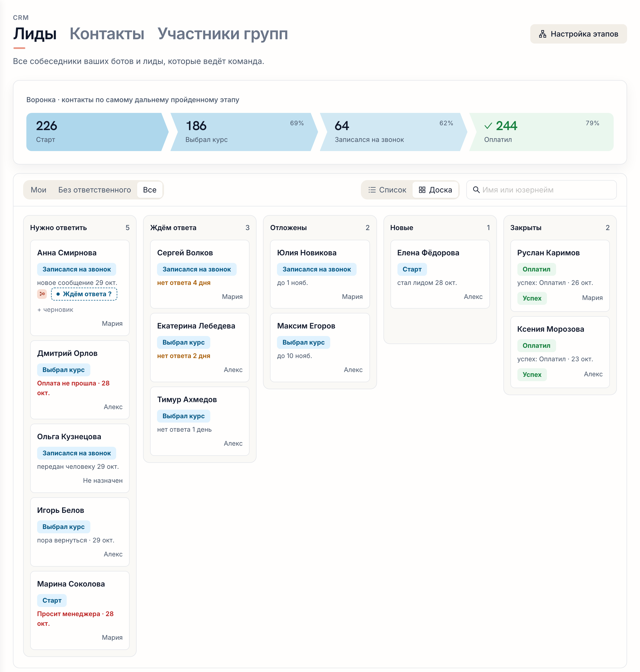Select the Выбрал курс funnel stage with 186

tap(244, 132)
